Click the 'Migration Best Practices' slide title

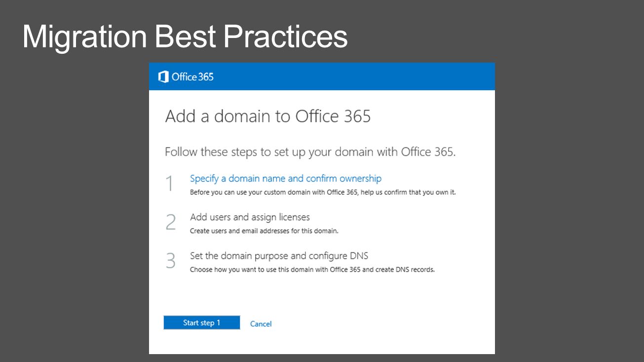[185, 36]
